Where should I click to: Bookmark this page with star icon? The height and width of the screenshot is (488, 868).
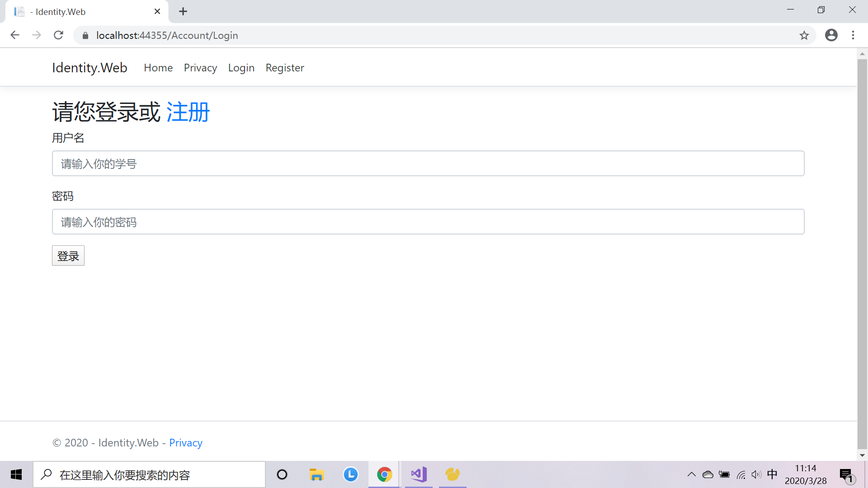[x=804, y=35]
